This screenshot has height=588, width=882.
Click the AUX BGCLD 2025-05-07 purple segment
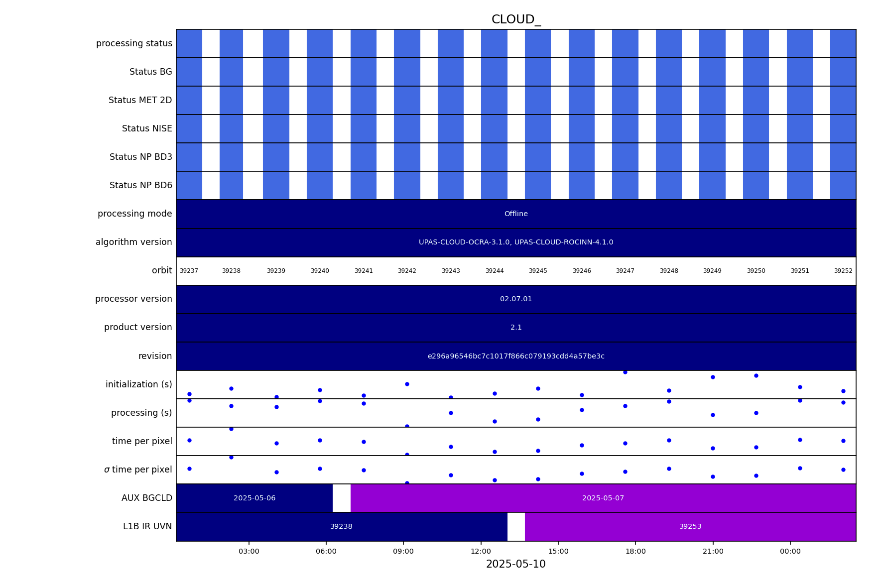point(603,498)
